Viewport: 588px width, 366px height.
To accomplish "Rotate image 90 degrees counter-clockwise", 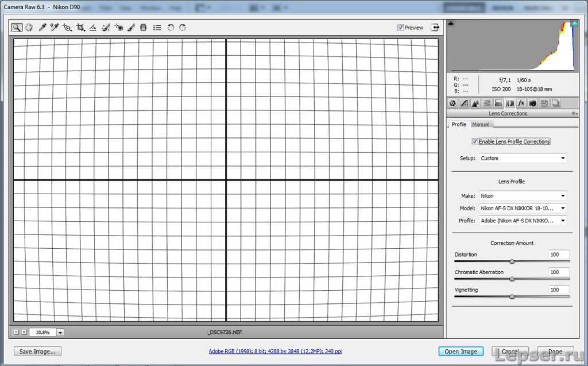I will pos(171,28).
